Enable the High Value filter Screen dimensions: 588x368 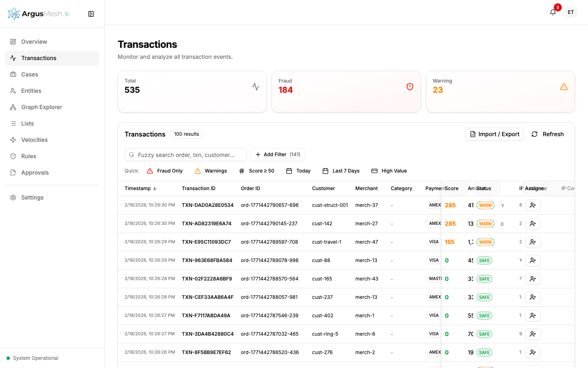pos(389,171)
